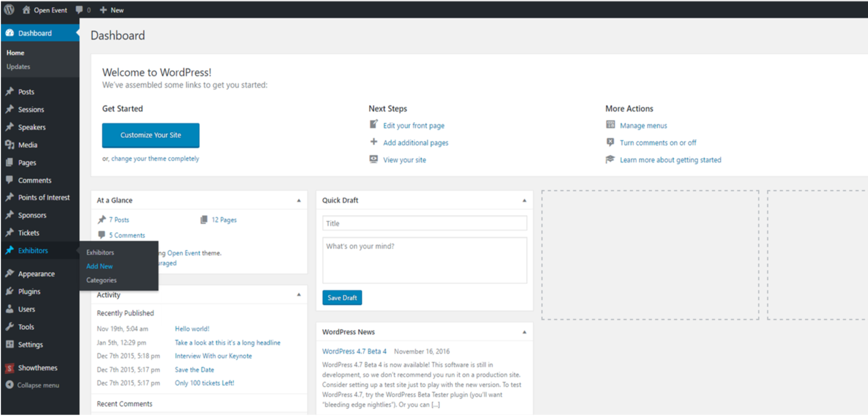Click the Showthemes S icon
The image size is (868, 416).
coord(9,368)
